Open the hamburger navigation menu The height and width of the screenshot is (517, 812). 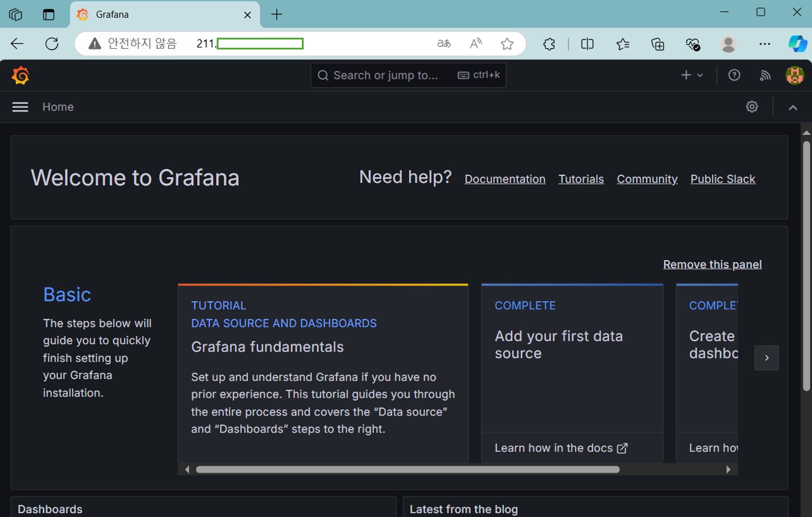pyautogui.click(x=20, y=107)
